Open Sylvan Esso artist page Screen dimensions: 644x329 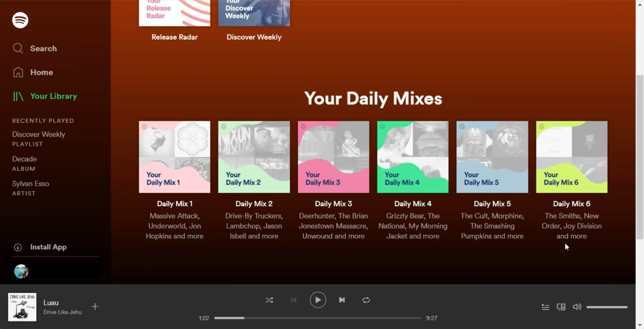click(31, 184)
